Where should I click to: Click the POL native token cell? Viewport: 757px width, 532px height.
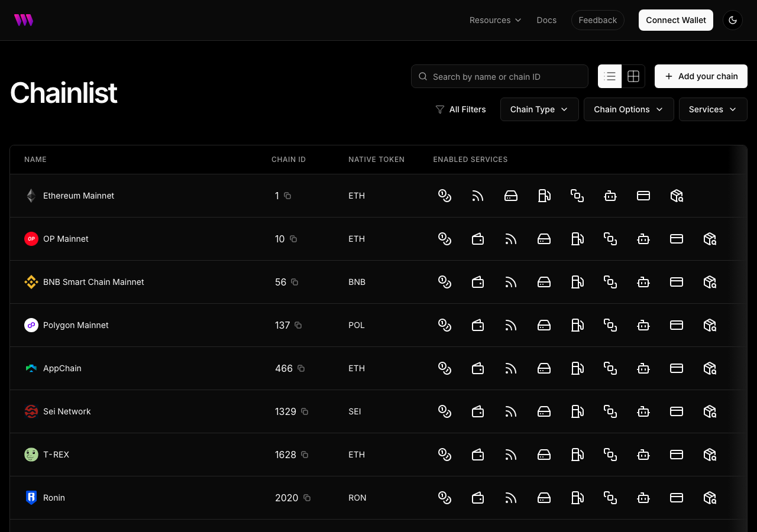[x=357, y=325]
